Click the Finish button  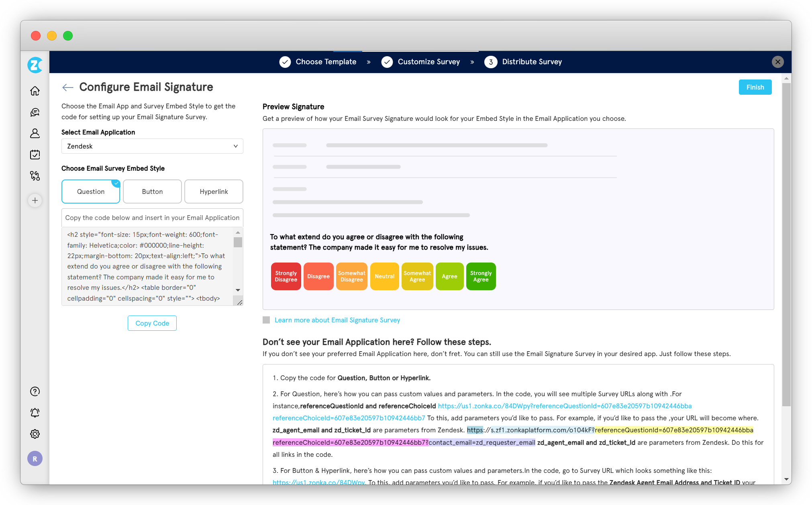(755, 87)
